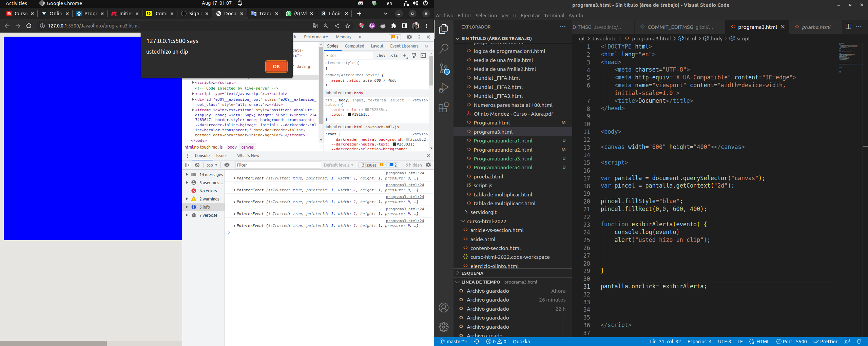The width and height of the screenshot is (868, 346).
Task: Click the master branch in status bar
Action: (x=454, y=342)
